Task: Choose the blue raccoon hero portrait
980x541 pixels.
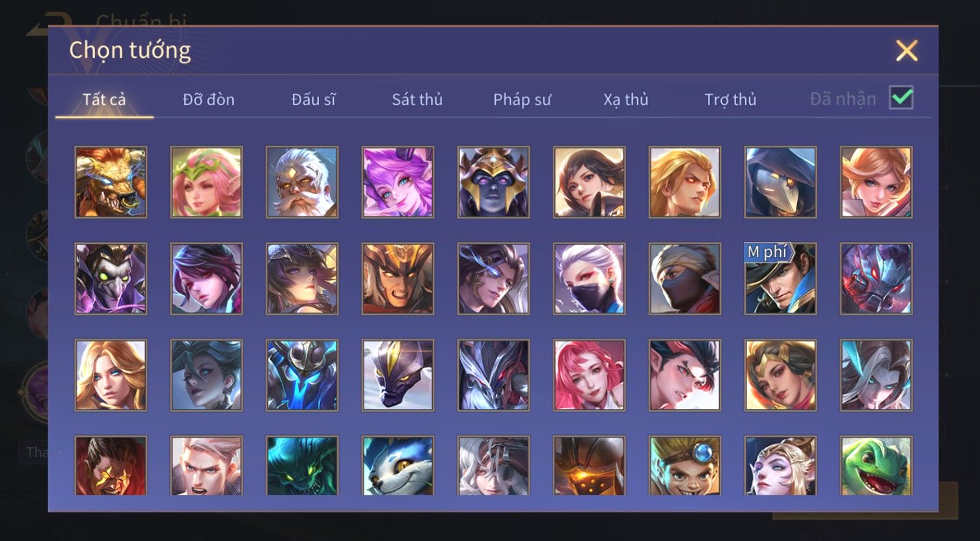Action: (398, 466)
